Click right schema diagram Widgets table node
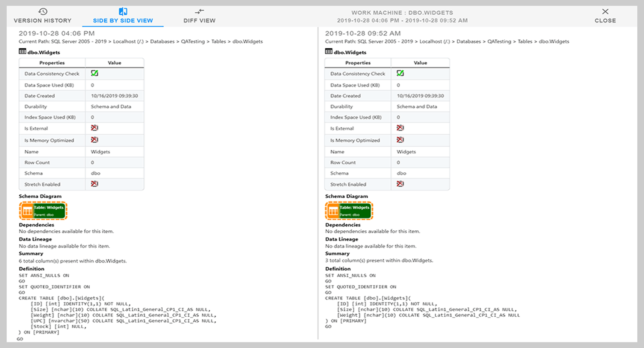 349,210
